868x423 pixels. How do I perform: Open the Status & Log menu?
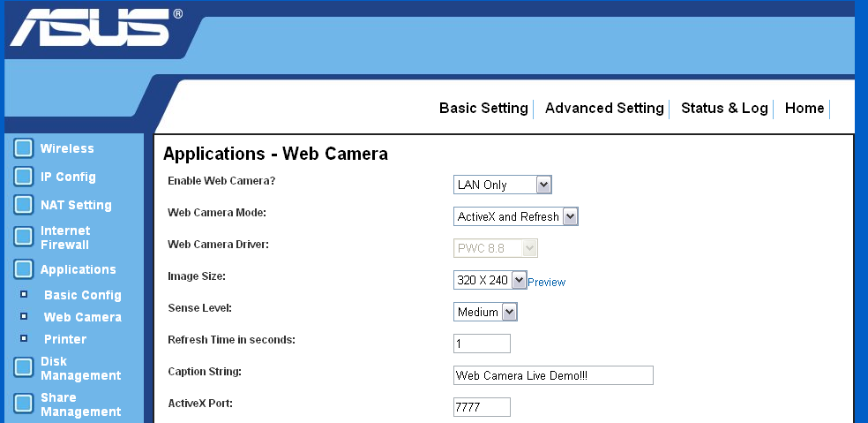coord(724,109)
